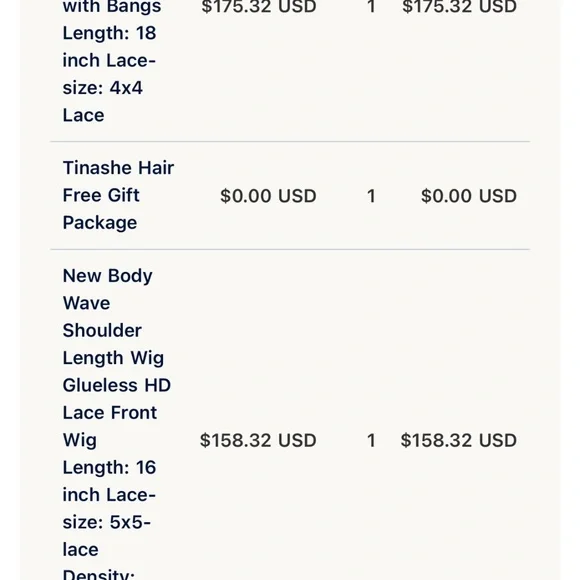The height and width of the screenshot is (580, 580).
Task: Click the $0.00 USD line total
Action: point(469,196)
